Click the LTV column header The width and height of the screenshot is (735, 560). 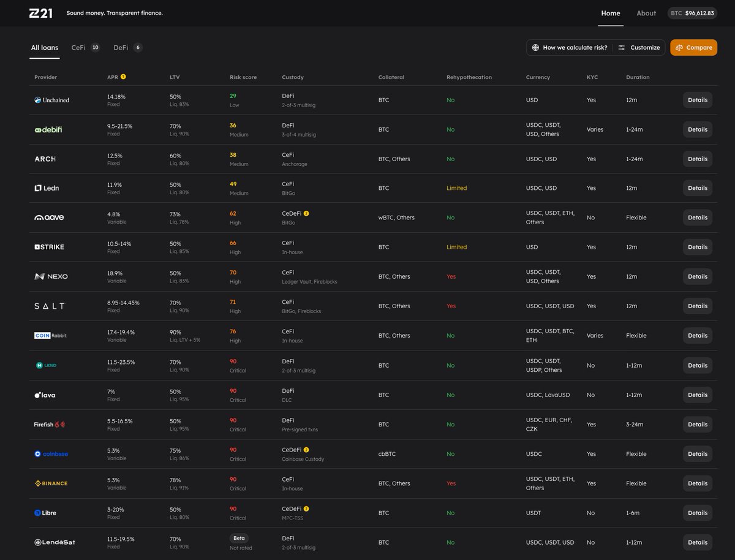[175, 77]
